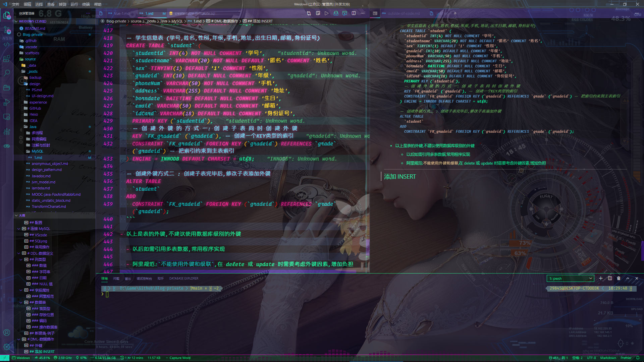
Task: Split the terminal panel
Action: 610,278
